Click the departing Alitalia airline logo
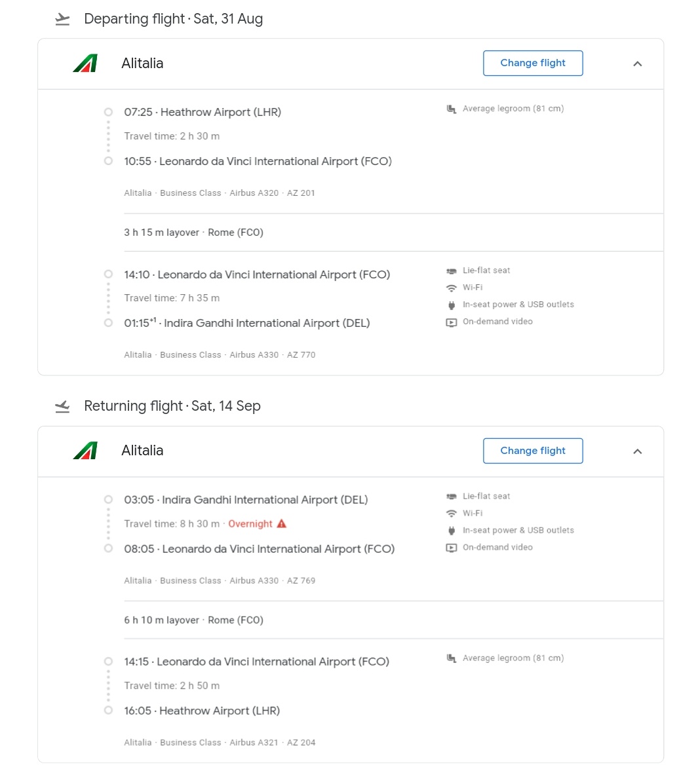The width and height of the screenshot is (700, 773). coord(86,64)
